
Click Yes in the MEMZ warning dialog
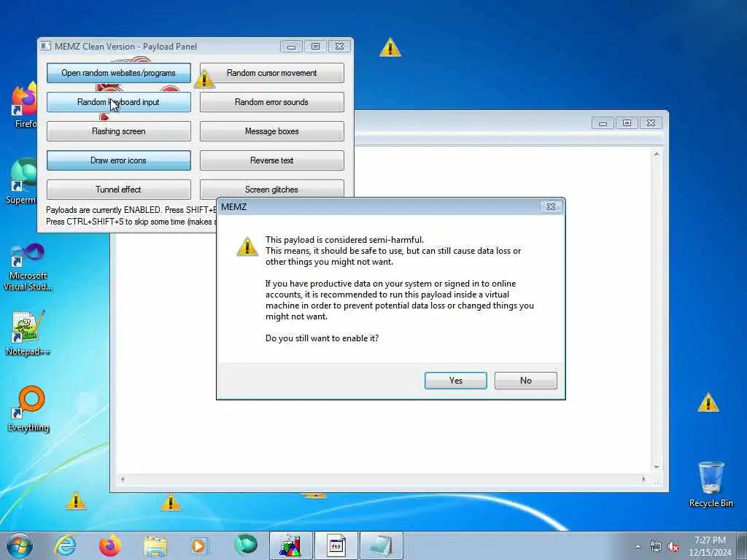pos(455,381)
